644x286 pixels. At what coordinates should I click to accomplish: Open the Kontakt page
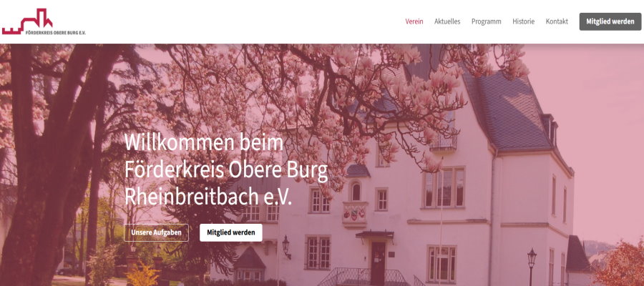tap(557, 21)
